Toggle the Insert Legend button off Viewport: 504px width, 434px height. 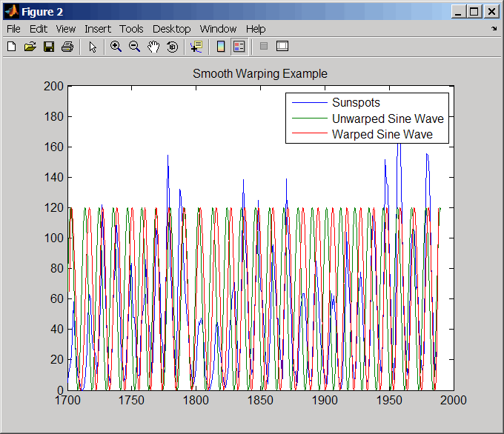click(x=239, y=47)
